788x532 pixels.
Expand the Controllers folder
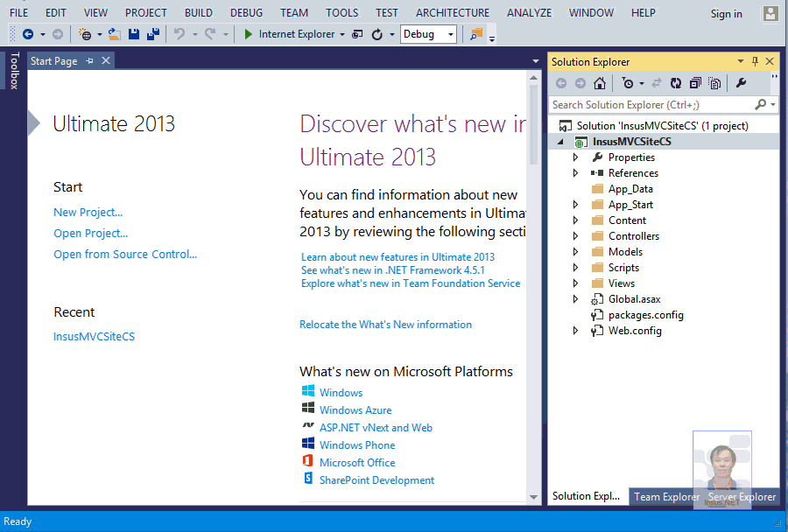coord(575,236)
